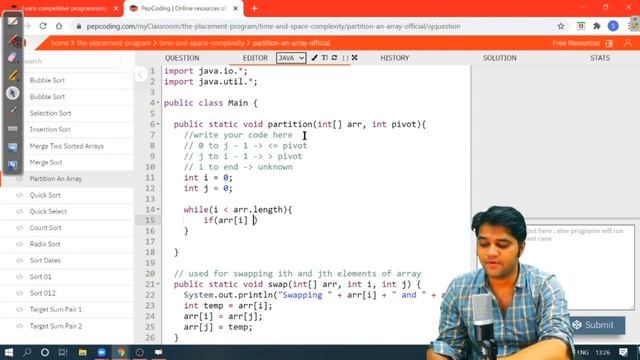640x360 pixels.
Task: Collapse the question sidebar with left chevron
Action: tap(141, 74)
